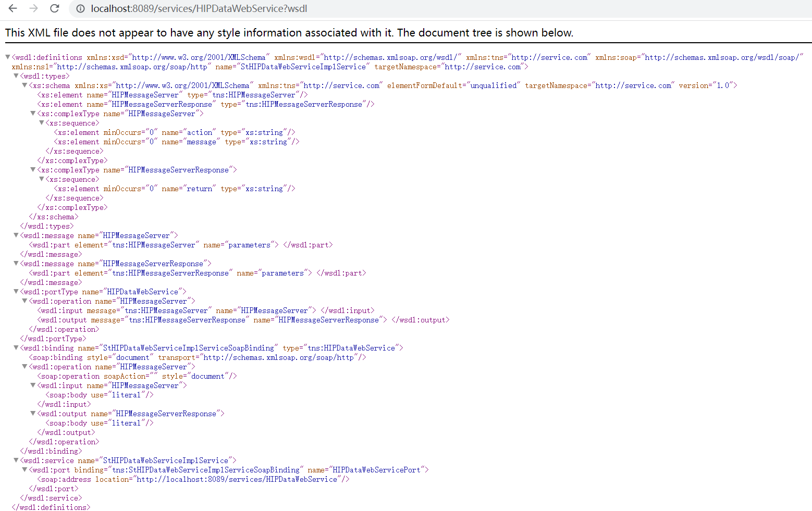The height and width of the screenshot is (511, 812).
Task: Collapse the HIPDataWebServicePort port element
Action: (x=24, y=469)
